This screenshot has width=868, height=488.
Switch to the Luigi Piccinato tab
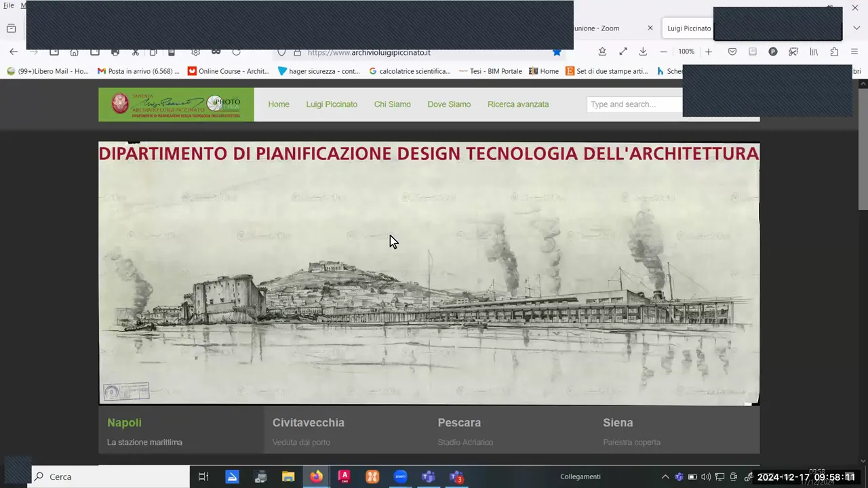pos(688,28)
